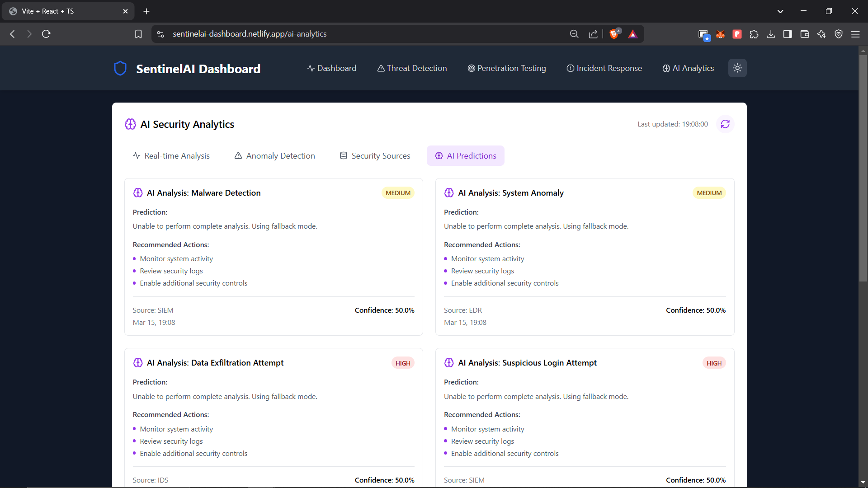The image size is (868, 488).
Task: Bookmark this page via star icon
Action: (x=138, y=34)
